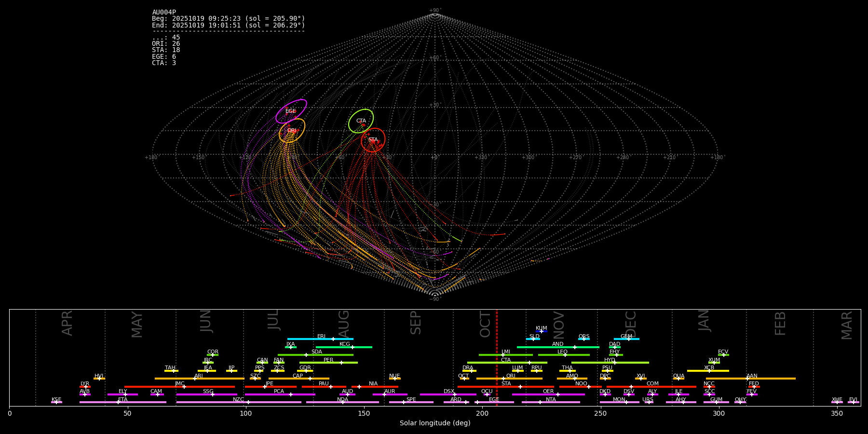868x434 pixels.
Task: Click the EGE radiant label on the sky map
Action: pyautogui.click(x=290, y=111)
